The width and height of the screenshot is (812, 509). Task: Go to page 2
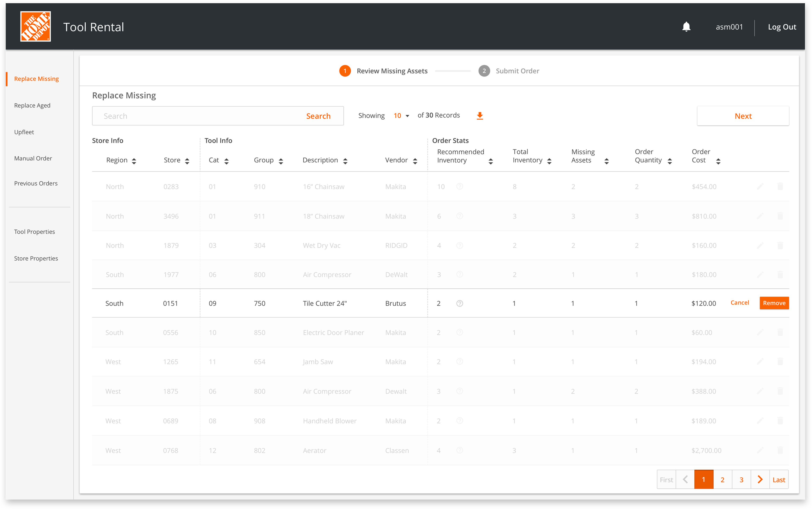pyautogui.click(x=723, y=479)
